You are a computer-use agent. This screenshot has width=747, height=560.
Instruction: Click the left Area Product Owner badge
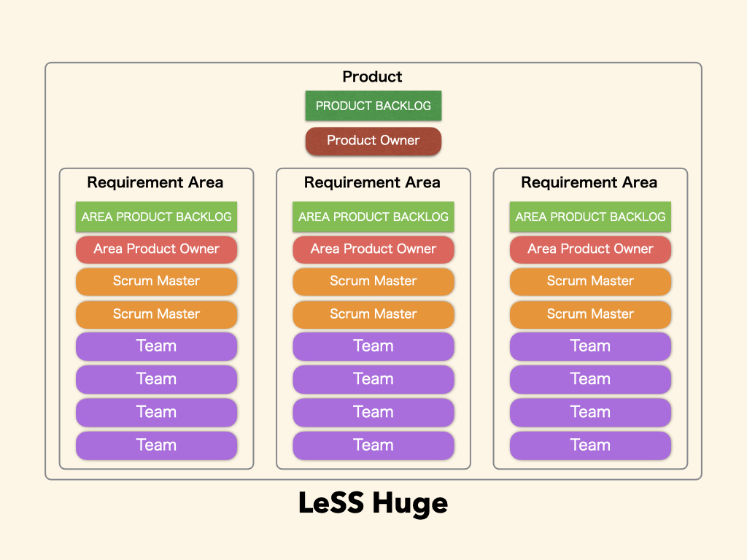click(x=156, y=249)
